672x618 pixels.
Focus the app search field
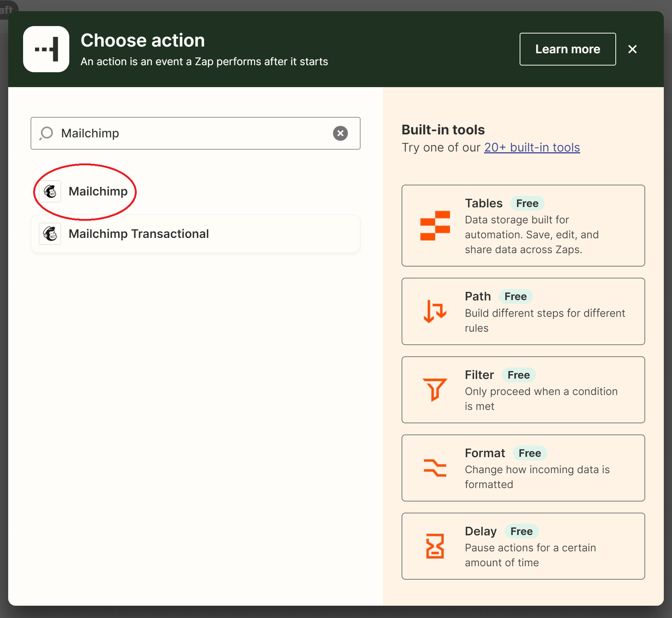click(196, 133)
